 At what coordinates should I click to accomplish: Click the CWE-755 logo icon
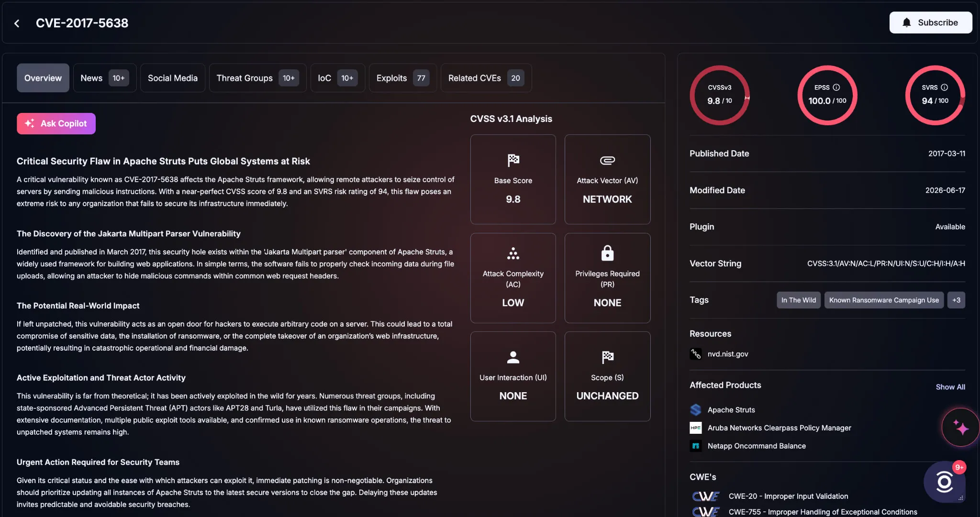[706, 512]
